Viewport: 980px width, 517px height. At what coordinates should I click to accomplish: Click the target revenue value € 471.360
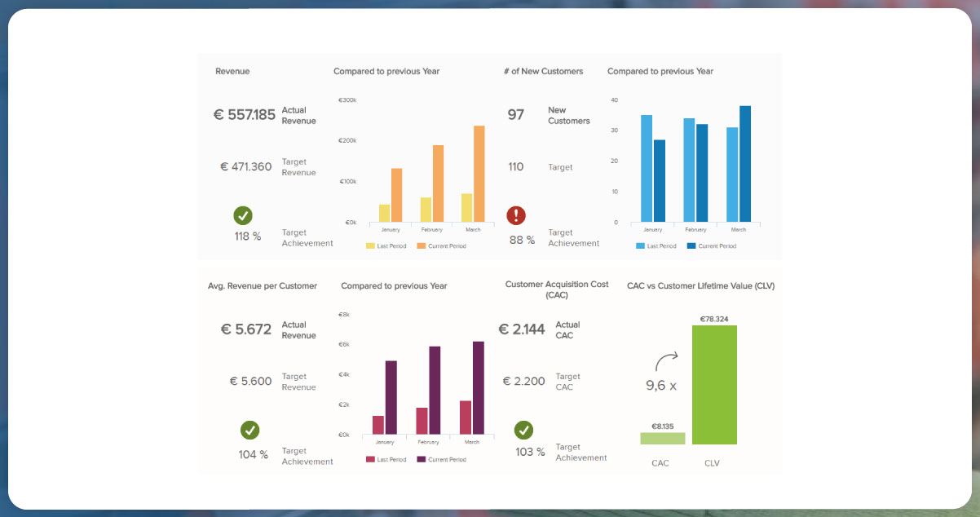pos(246,166)
